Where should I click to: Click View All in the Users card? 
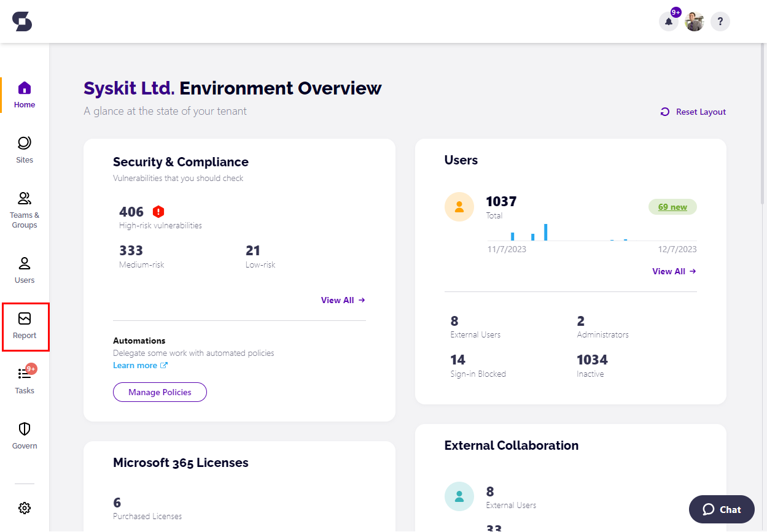click(x=674, y=271)
